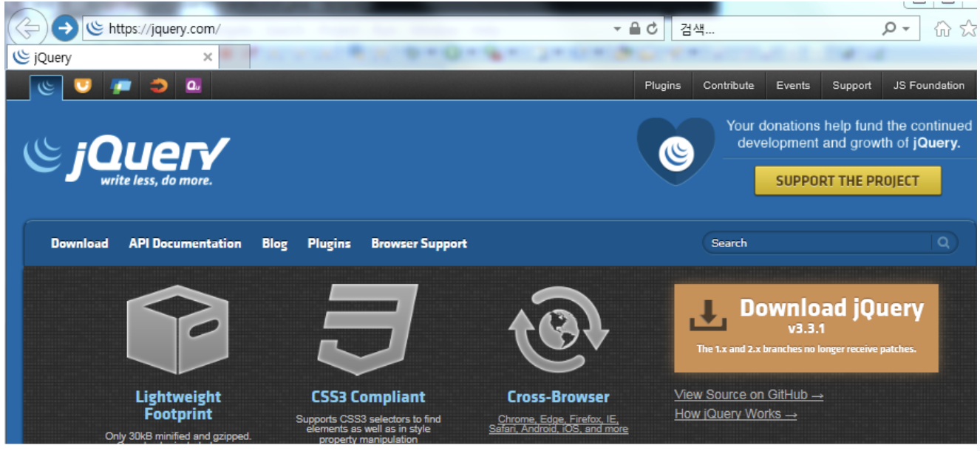This screenshot has height=451, width=980.
Task: Click the jQuery UI project icon
Action: point(83,86)
